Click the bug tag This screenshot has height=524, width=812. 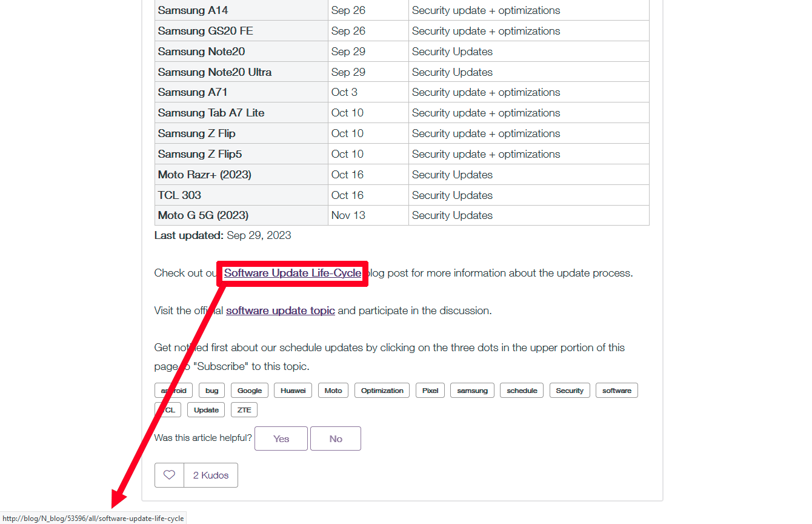point(212,391)
